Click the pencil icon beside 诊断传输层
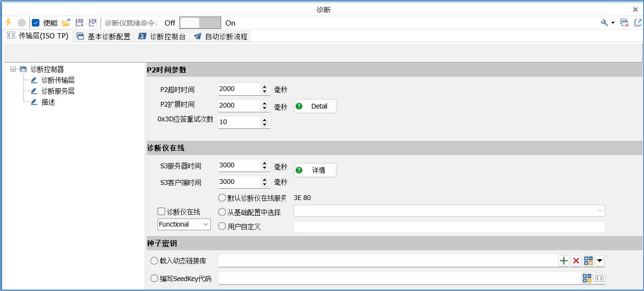The height and width of the screenshot is (291, 644). (x=34, y=80)
